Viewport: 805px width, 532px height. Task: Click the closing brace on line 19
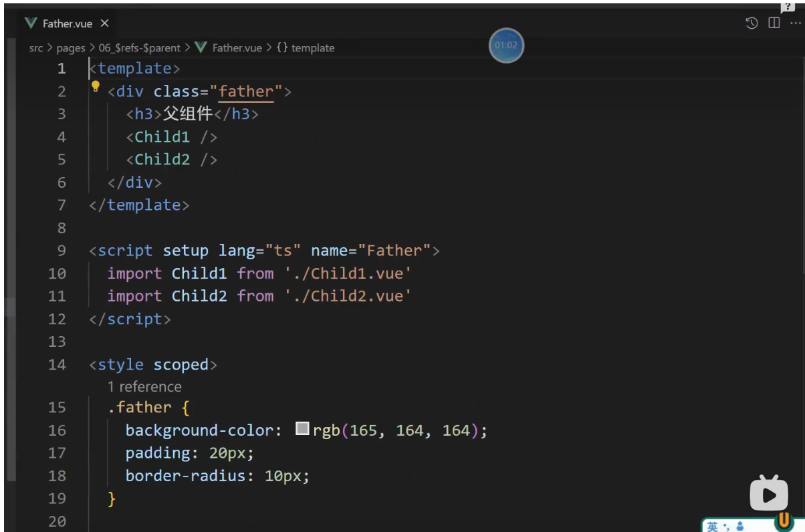coord(112,499)
